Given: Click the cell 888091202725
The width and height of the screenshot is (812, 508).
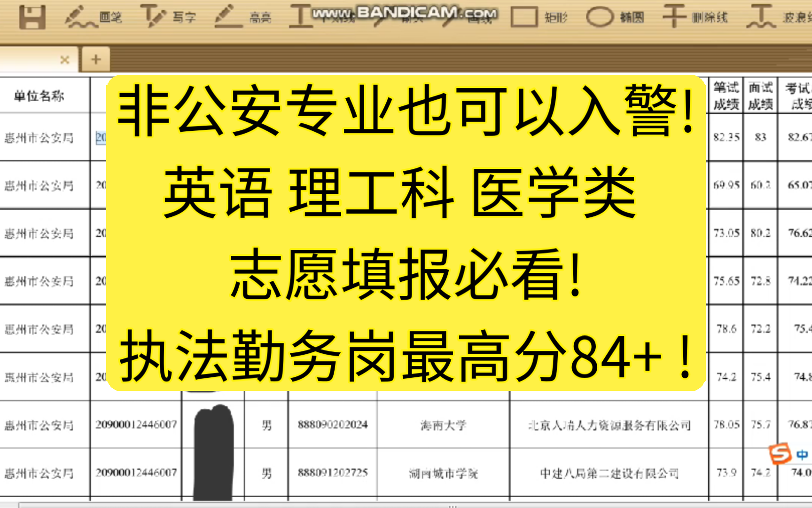Looking at the screenshot, I should (x=333, y=472).
